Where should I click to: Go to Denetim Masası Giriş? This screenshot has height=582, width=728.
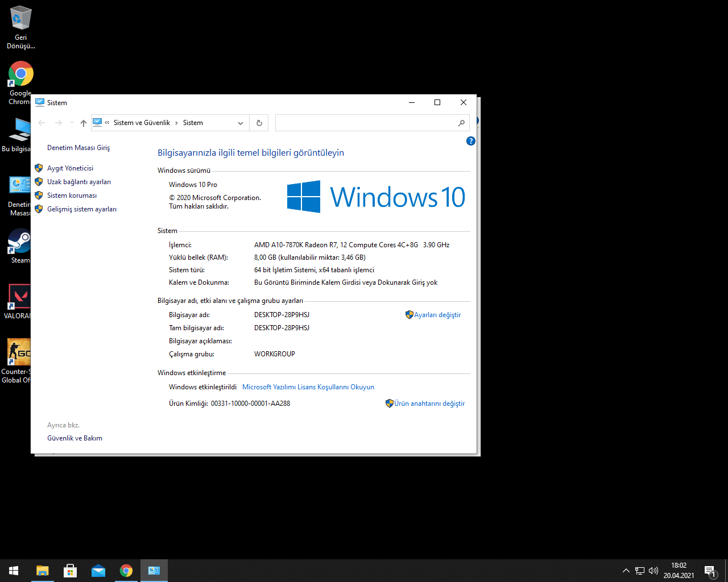(78, 148)
